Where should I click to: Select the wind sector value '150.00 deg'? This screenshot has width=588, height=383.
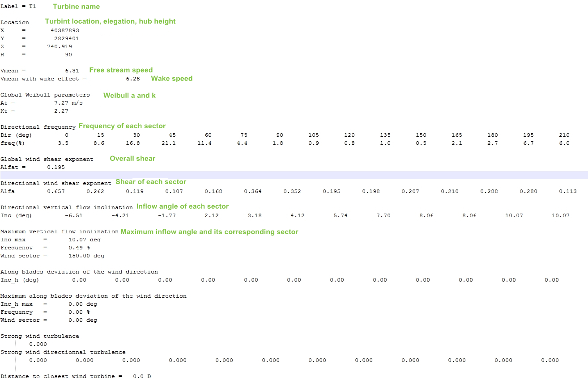tap(86, 256)
